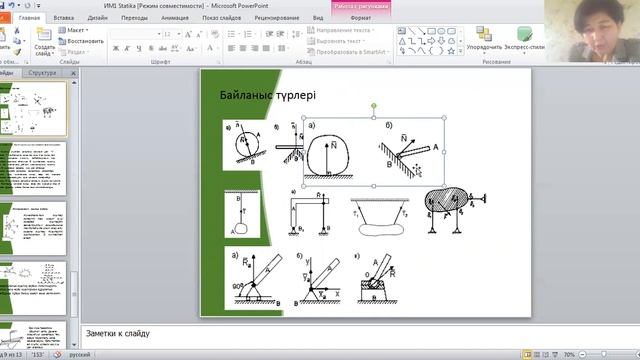Click the Undo icon in quick access toolbar
The width and height of the screenshot is (640, 360).
point(11,6)
